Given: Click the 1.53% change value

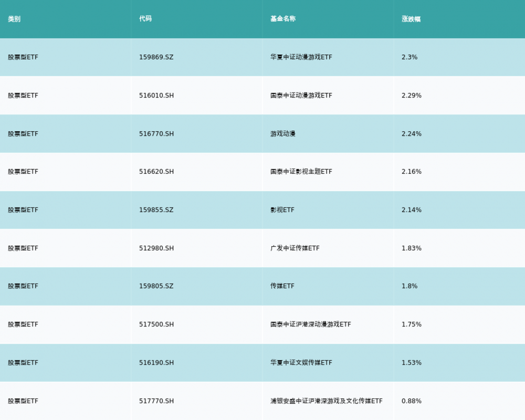Looking at the screenshot, I should [412, 363].
